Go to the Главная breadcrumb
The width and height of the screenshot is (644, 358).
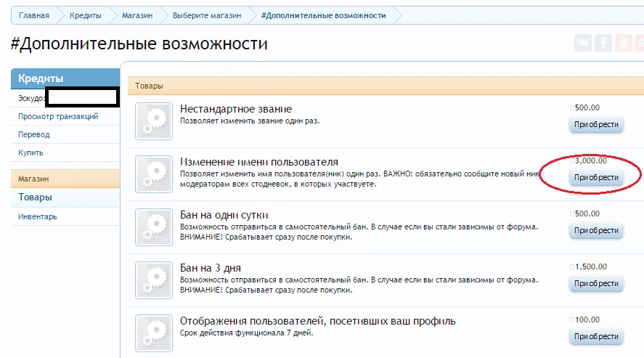33,15
